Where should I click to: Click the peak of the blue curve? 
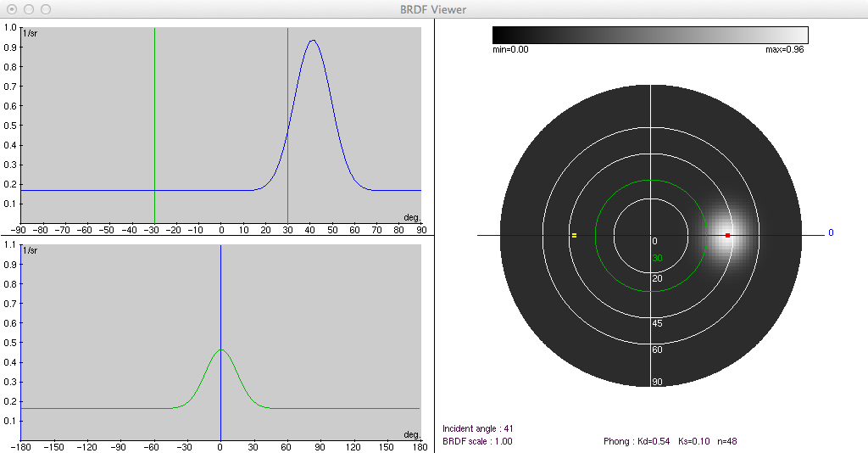313,41
